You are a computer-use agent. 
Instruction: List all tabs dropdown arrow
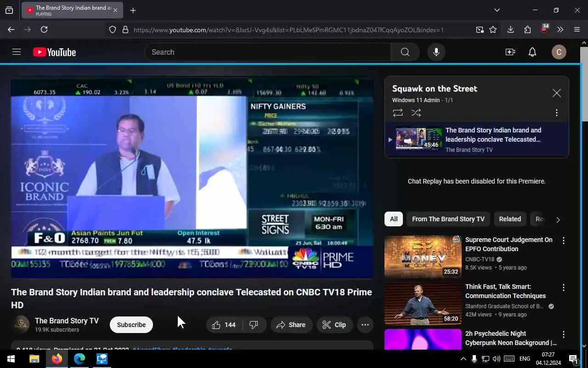click(x=497, y=10)
